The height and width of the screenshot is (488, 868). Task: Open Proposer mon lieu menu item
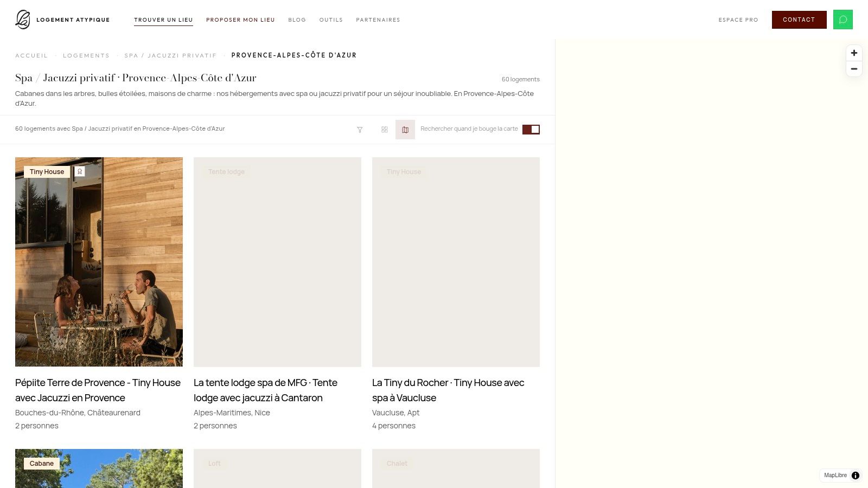coord(240,20)
